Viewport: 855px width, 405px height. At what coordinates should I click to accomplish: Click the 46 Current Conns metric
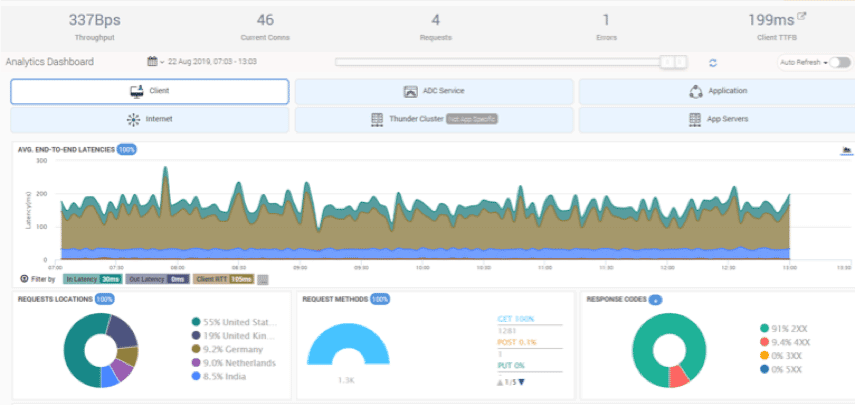pos(265,27)
